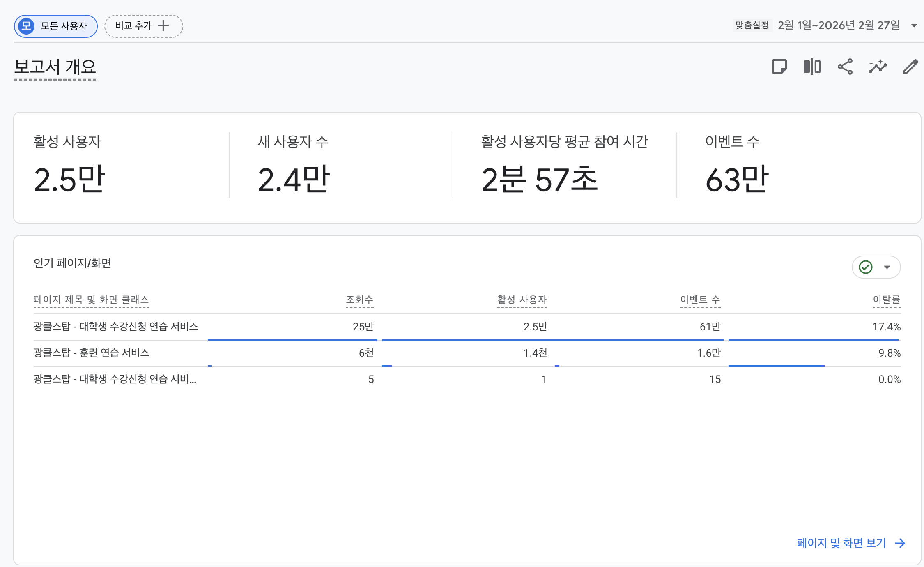The width and height of the screenshot is (924, 567).
Task: Click the 조회수 column header
Action: (x=359, y=300)
